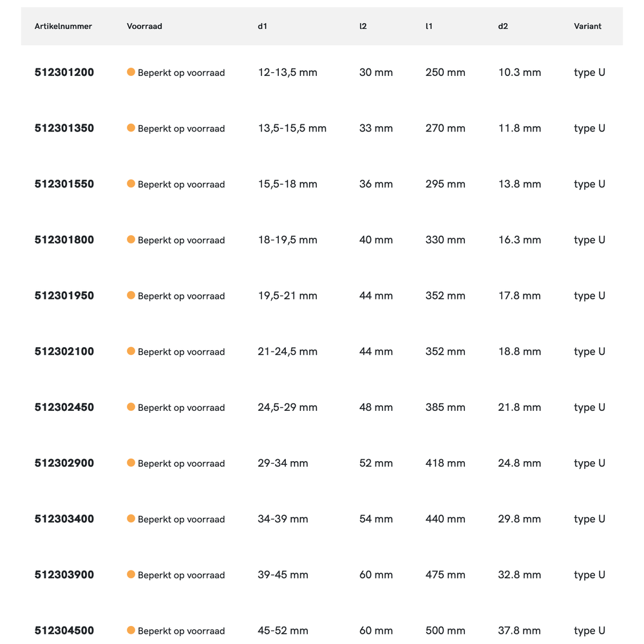Select article 512301550 row link

point(64,184)
